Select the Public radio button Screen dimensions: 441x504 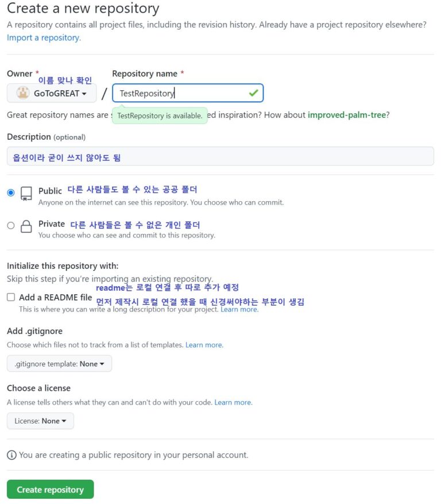(11, 193)
